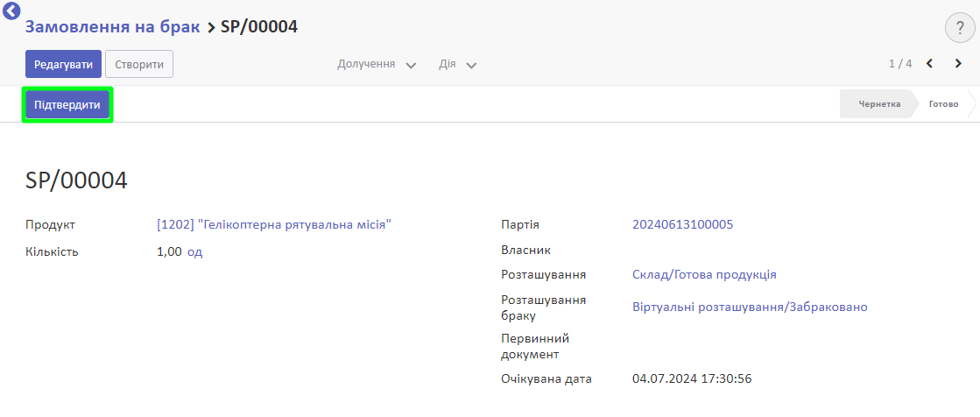Click the Редагувати button
The image size is (980, 417).
pos(63,65)
